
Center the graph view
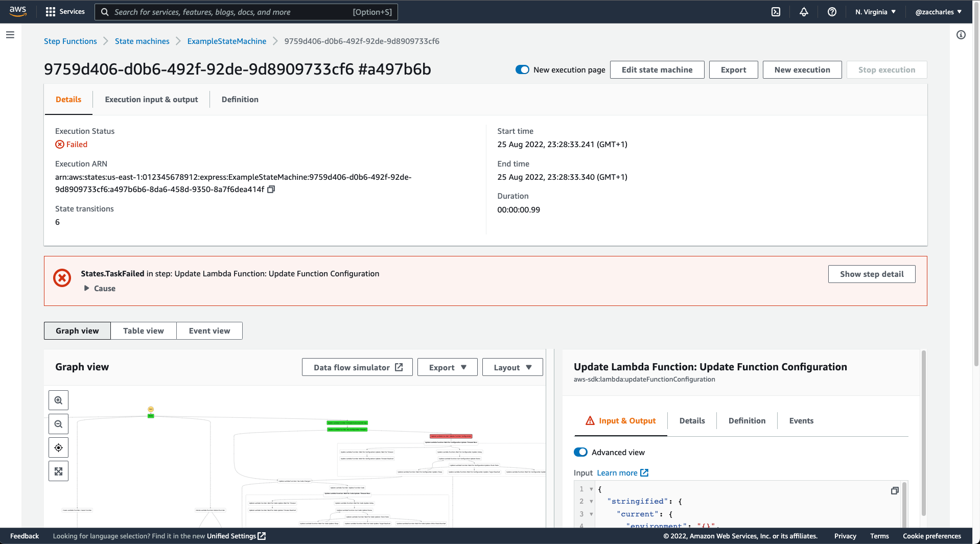click(58, 447)
